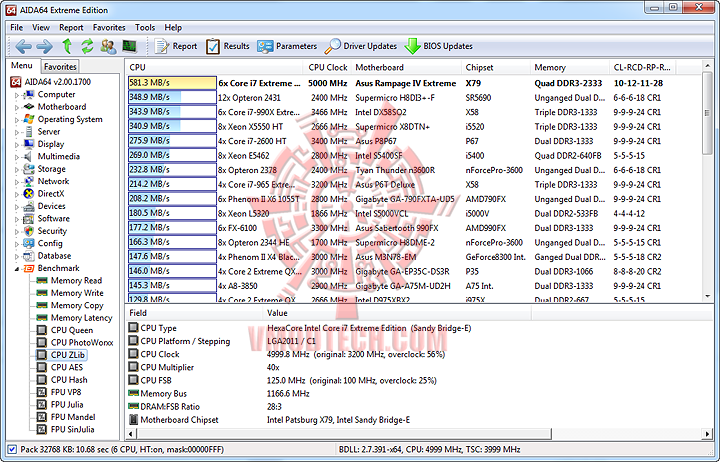Sort by the Motherboard column header

(x=406, y=68)
